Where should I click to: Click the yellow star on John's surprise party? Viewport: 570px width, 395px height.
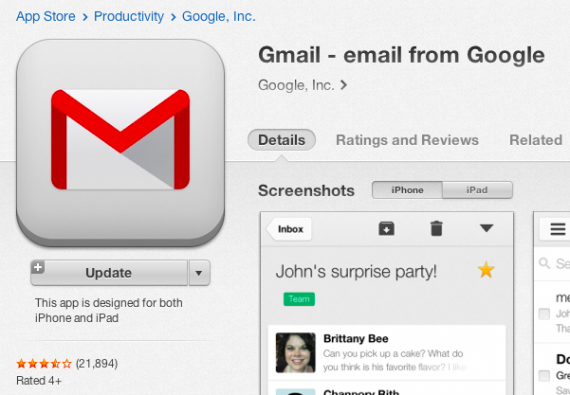coord(486,270)
